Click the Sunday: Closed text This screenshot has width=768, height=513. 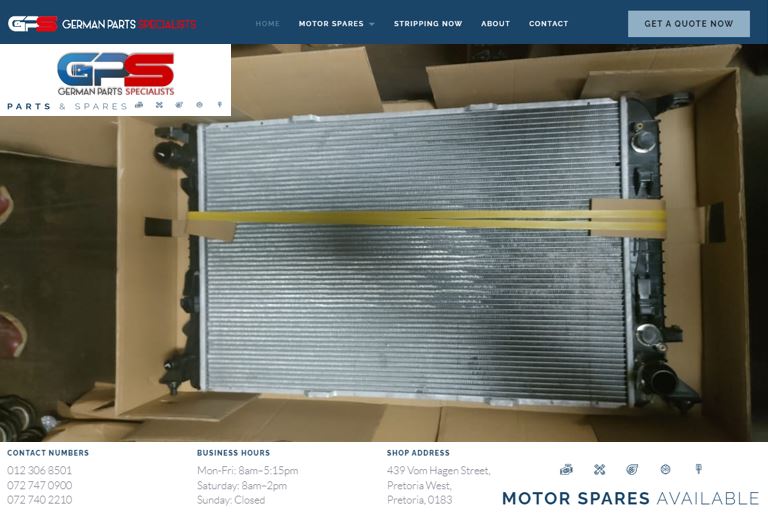coord(231,500)
